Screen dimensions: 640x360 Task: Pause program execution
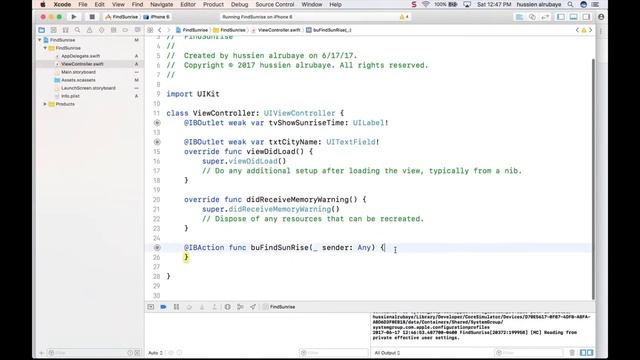click(176, 307)
